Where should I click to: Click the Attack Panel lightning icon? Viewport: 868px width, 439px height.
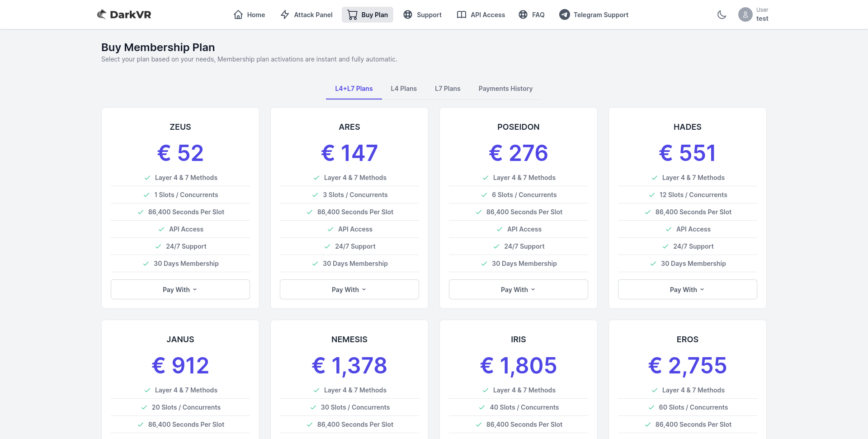click(285, 14)
